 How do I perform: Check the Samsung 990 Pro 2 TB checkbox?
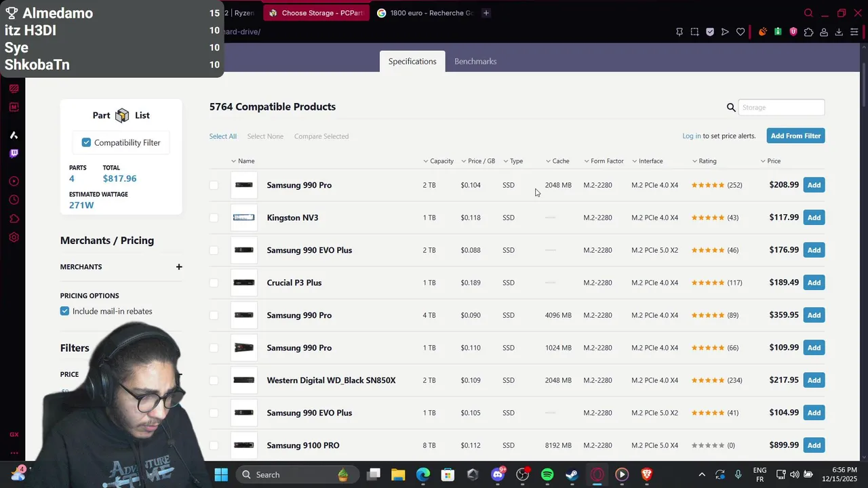(x=214, y=185)
